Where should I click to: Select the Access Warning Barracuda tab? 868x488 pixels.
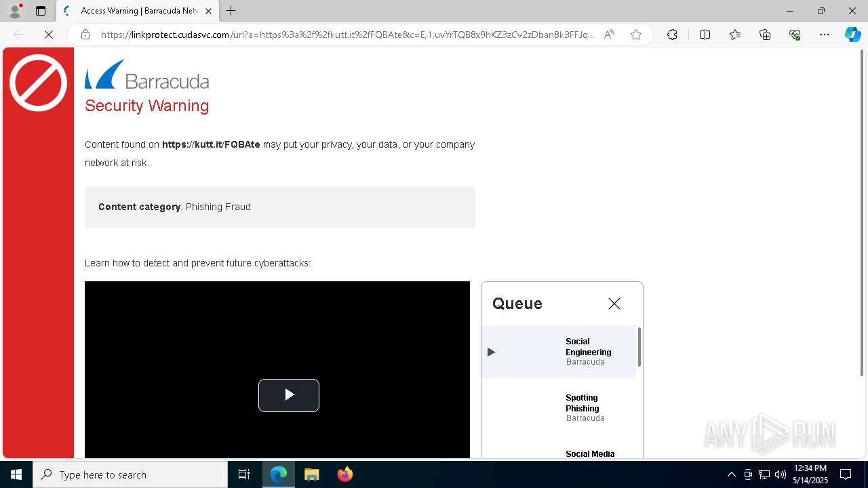point(138,11)
